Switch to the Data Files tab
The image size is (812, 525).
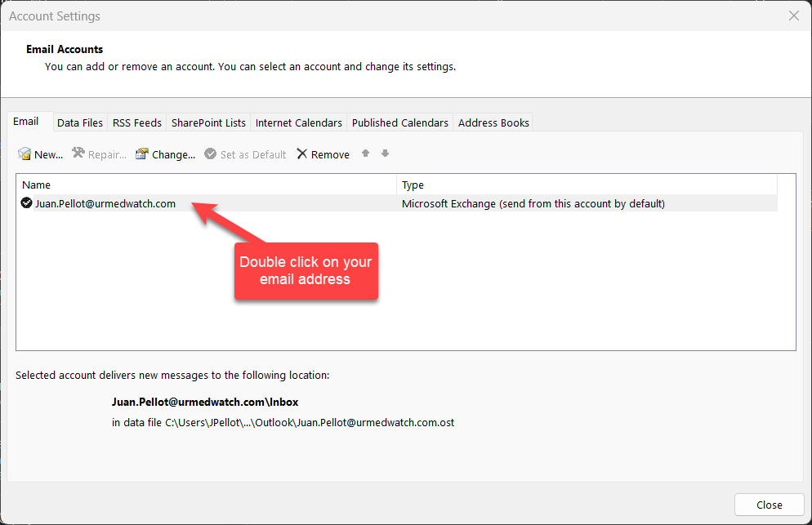tap(80, 122)
